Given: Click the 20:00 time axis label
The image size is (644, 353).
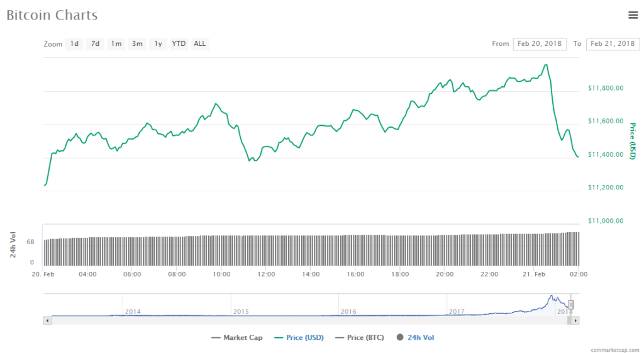Looking at the screenshot, I should click(x=445, y=274).
